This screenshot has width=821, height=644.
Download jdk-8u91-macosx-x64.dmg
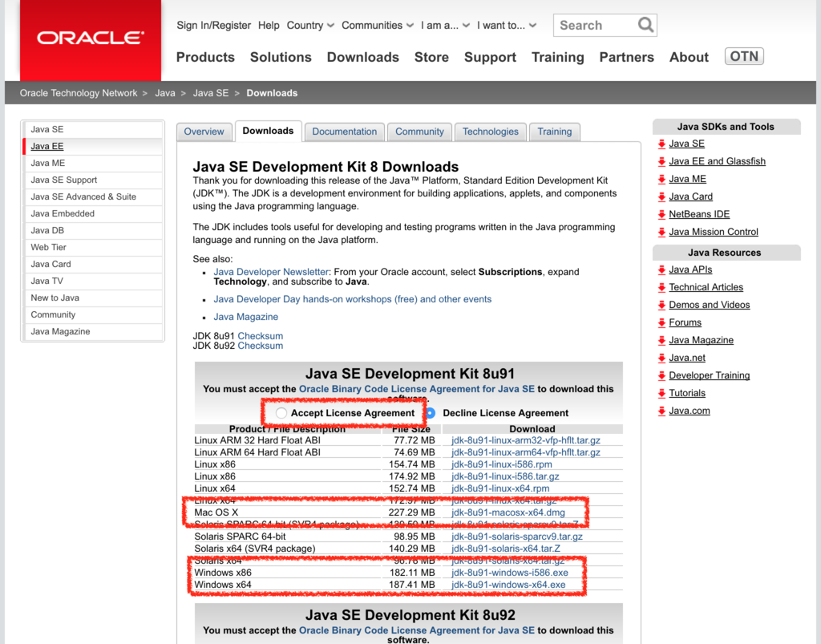click(x=508, y=512)
